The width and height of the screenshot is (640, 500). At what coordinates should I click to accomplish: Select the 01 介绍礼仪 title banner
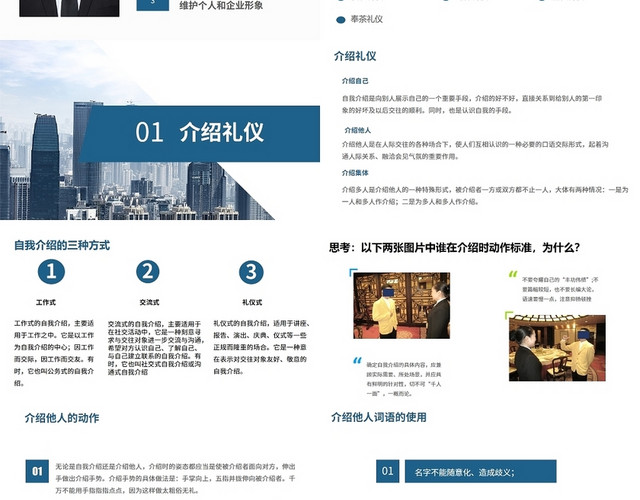[199, 133]
